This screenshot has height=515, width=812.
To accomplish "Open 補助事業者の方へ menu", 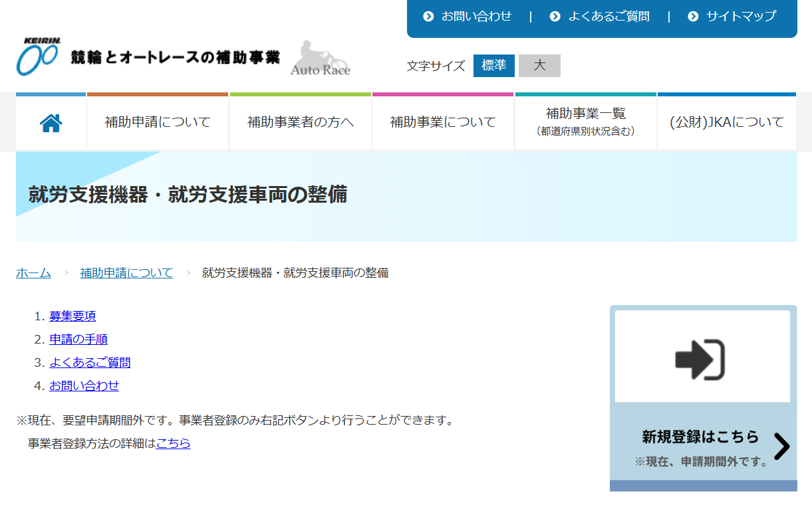I will tap(301, 122).
